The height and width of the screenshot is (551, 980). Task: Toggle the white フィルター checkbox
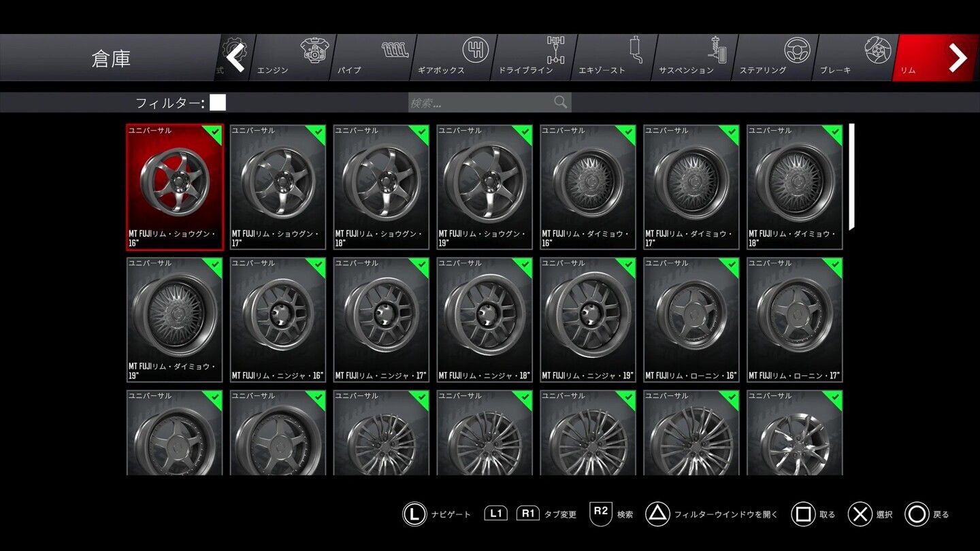click(218, 103)
